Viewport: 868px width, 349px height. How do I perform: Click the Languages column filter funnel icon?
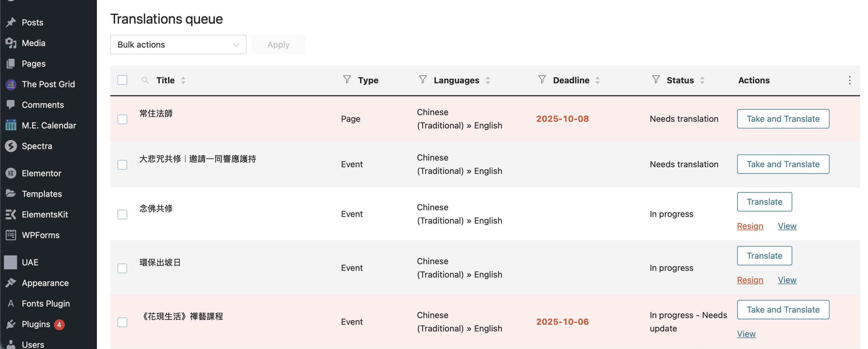pos(422,80)
